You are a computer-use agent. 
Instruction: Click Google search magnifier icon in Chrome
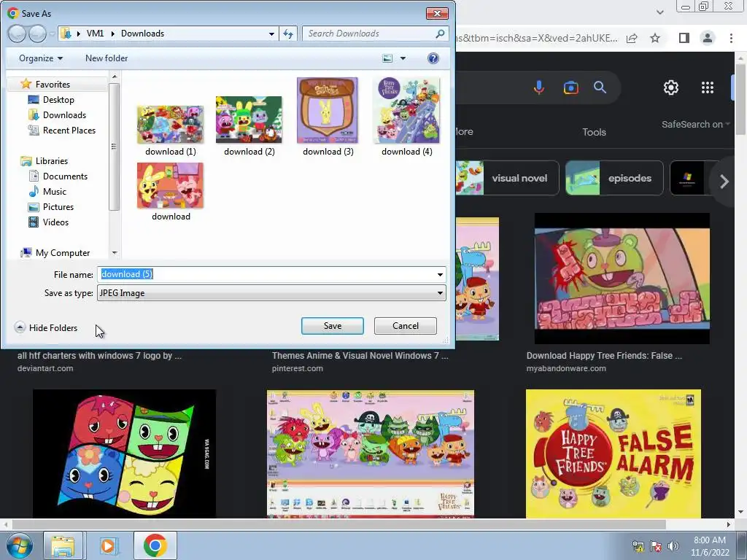(x=600, y=87)
